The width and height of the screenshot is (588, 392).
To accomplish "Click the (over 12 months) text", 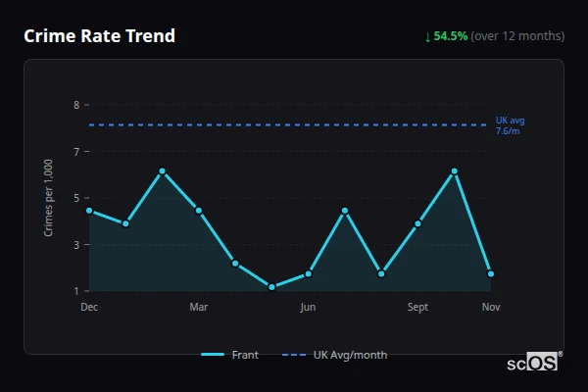I will click(x=517, y=36).
